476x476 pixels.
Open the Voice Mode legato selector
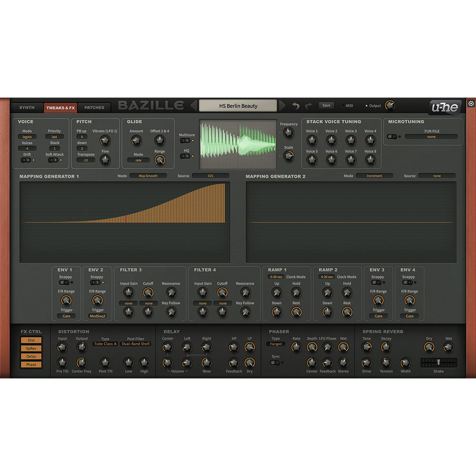coord(27,137)
